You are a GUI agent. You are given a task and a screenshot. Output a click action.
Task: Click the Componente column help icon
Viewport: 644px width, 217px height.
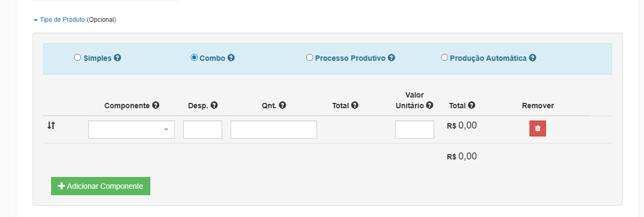156,106
